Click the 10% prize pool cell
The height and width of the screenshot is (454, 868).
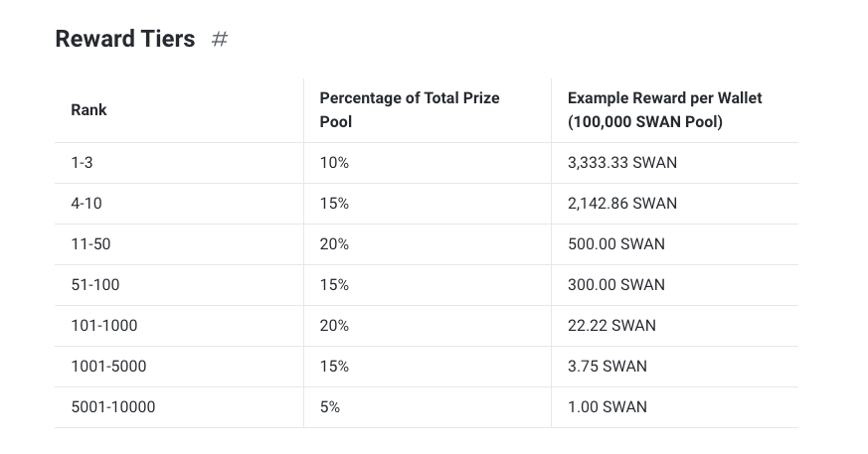click(334, 163)
